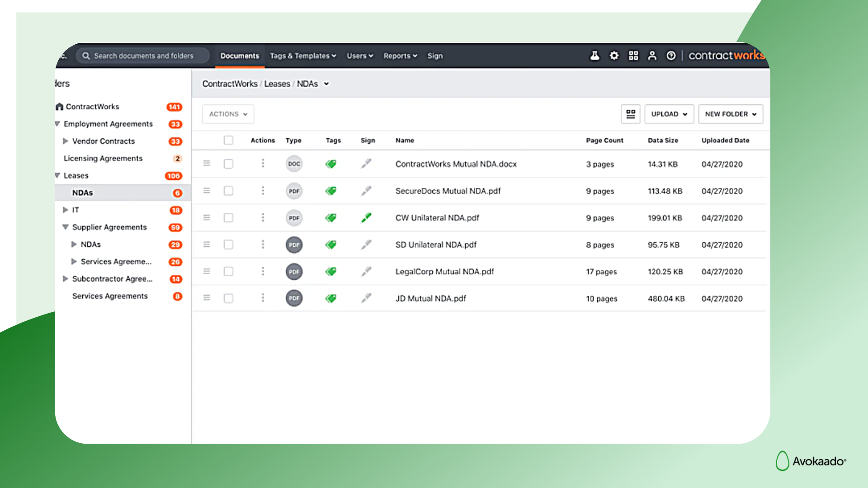Open the apps grid icon in top bar
Image resolution: width=868 pixels, height=488 pixels.
pyautogui.click(x=633, y=56)
